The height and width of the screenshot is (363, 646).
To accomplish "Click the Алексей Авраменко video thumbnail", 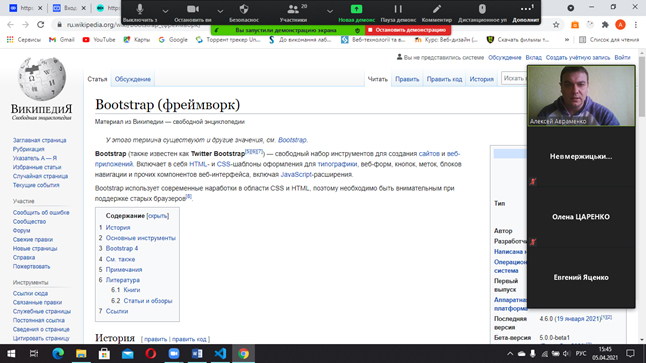I will click(581, 96).
